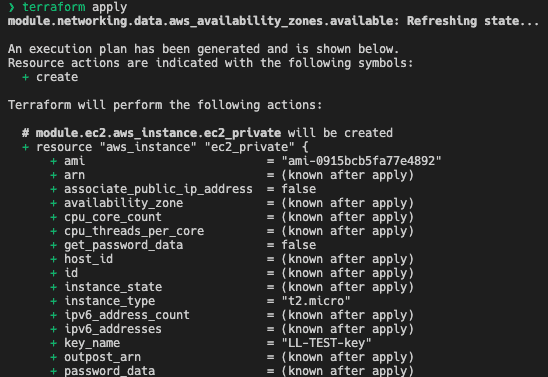Click the opening curly brace of resource block
The height and width of the screenshot is (377, 548).
point(305,147)
